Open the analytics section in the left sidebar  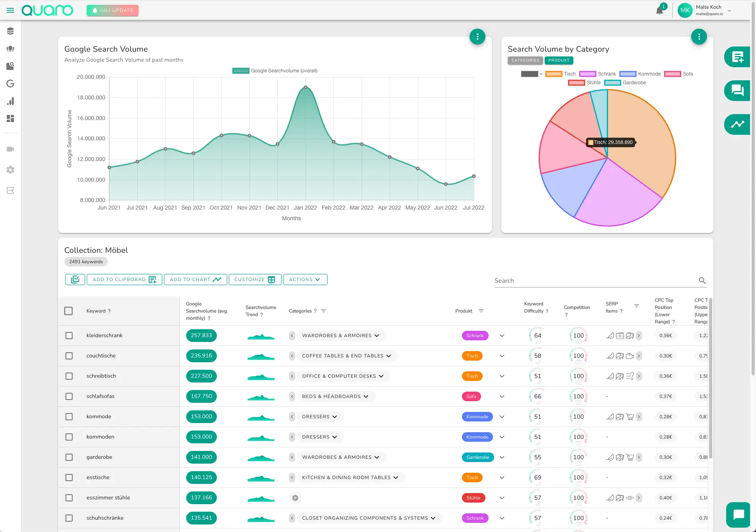pos(10,101)
